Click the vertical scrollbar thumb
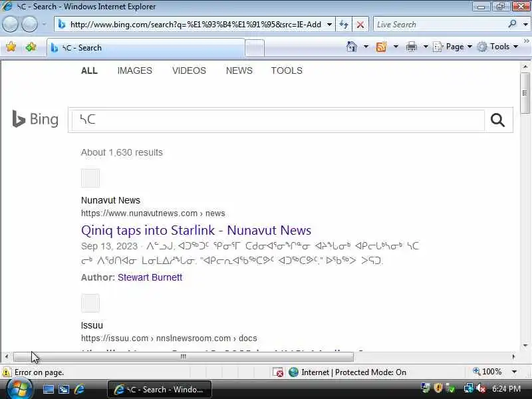 tap(525, 93)
